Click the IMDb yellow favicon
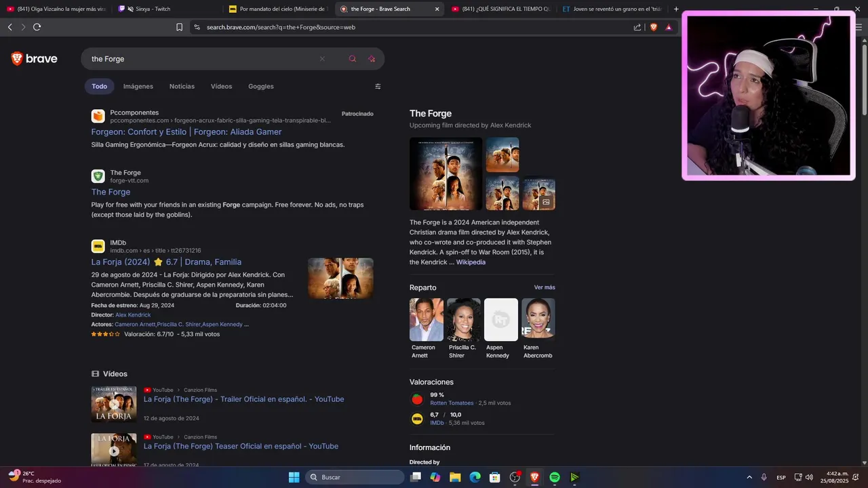868x488 pixels. pos(98,246)
